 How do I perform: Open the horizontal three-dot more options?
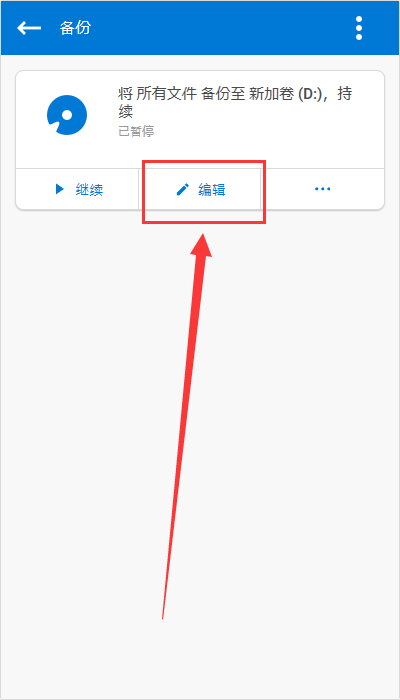(x=322, y=189)
